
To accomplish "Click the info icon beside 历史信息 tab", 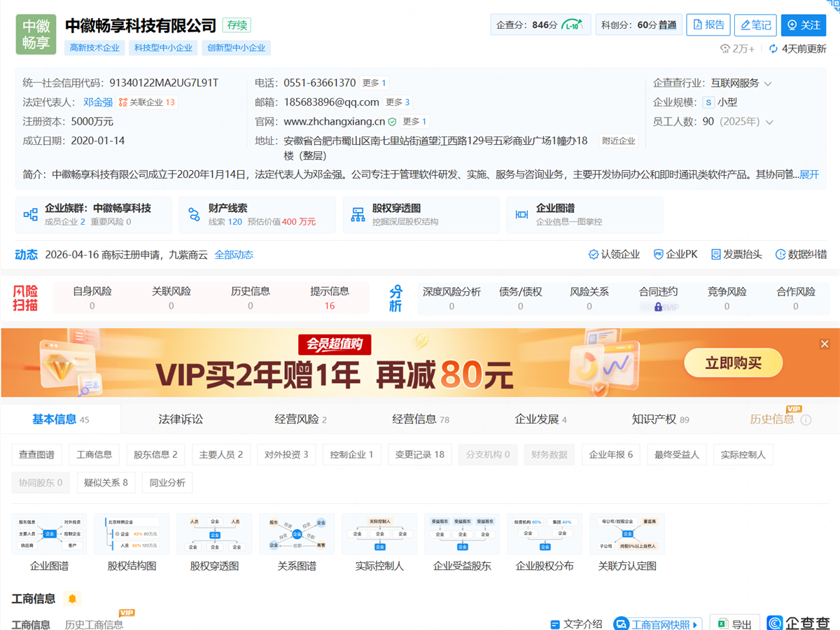I will tap(806, 420).
